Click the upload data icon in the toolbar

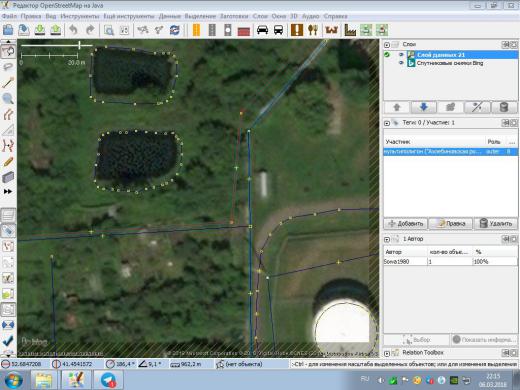[x=56, y=30]
